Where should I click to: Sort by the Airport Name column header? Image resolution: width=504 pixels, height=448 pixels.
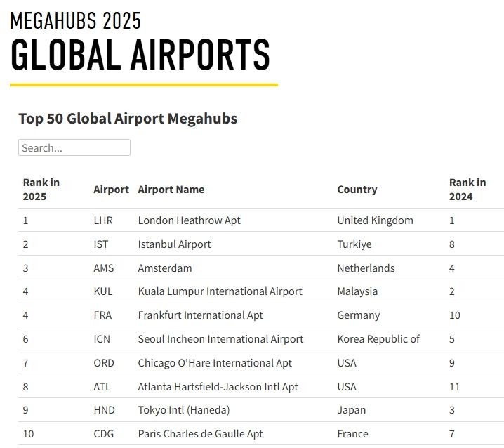171,190
